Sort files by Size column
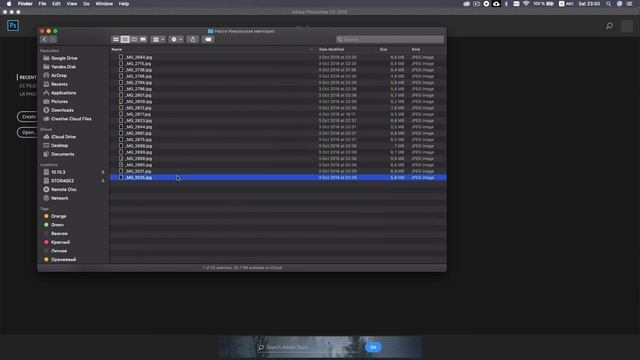This screenshot has height=360, width=640. tap(383, 49)
